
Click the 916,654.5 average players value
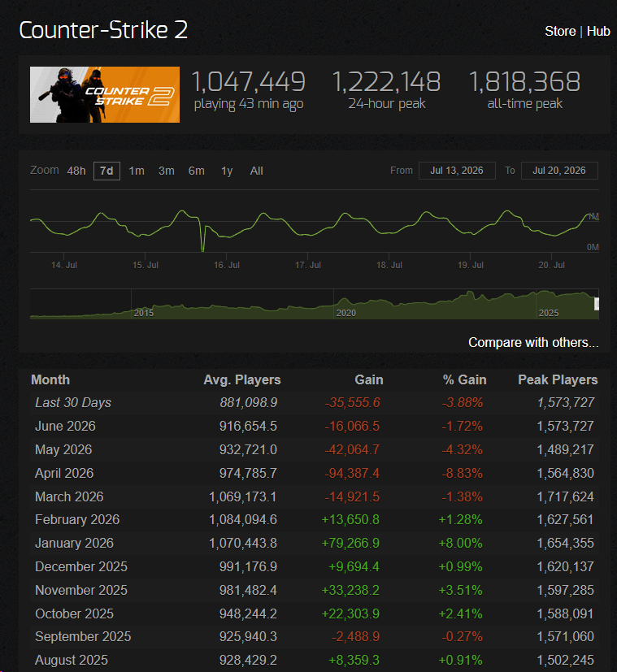pyautogui.click(x=248, y=426)
